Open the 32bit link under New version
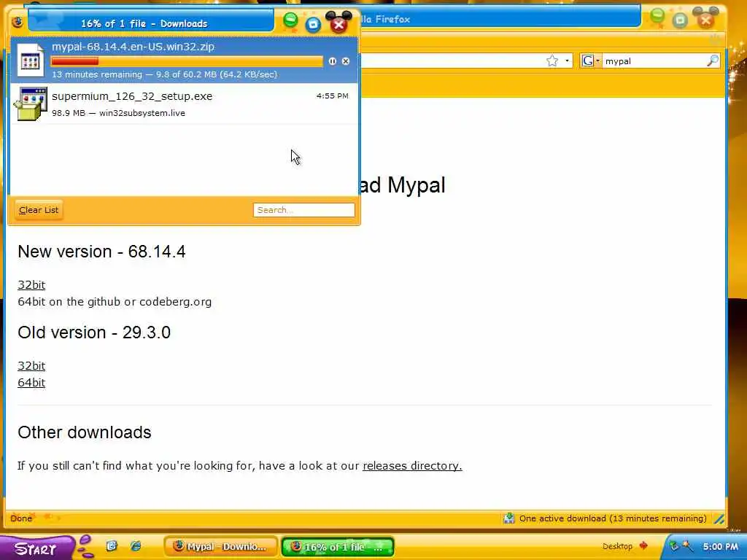Image resolution: width=747 pixels, height=560 pixels. pos(31,285)
